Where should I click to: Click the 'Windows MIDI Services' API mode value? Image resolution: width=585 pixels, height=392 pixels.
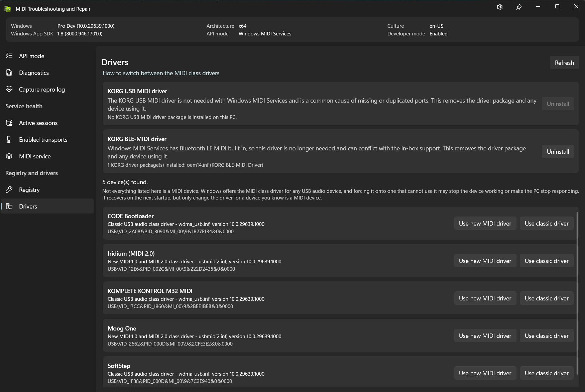[x=265, y=34]
